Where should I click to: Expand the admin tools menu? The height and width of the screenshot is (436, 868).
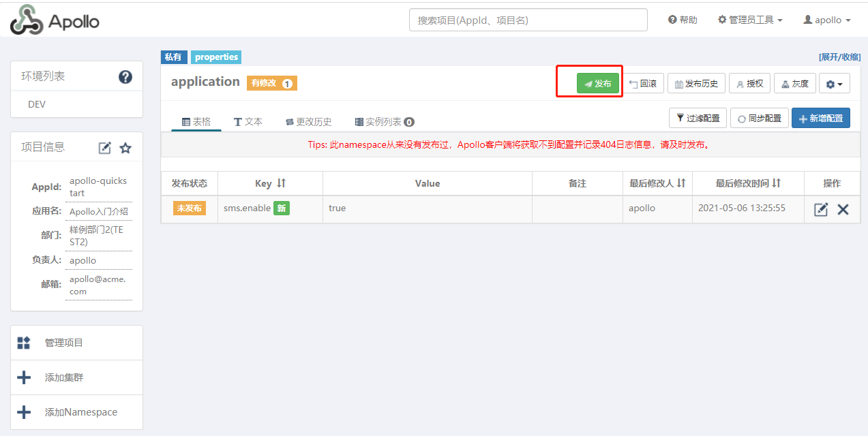[750, 20]
